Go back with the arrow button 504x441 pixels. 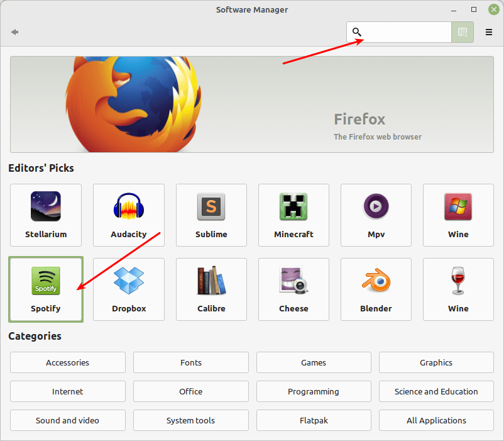pyautogui.click(x=14, y=32)
